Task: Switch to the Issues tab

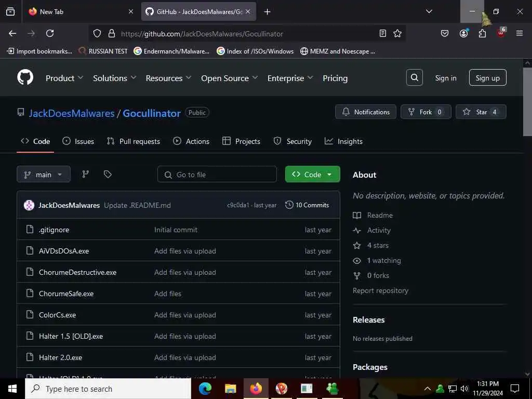Action: (x=78, y=141)
